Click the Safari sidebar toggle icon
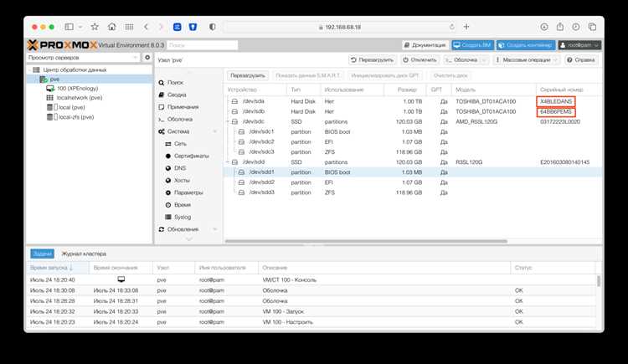Viewport: 628px width, 364px height. pyautogui.click(x=69, y=27)
